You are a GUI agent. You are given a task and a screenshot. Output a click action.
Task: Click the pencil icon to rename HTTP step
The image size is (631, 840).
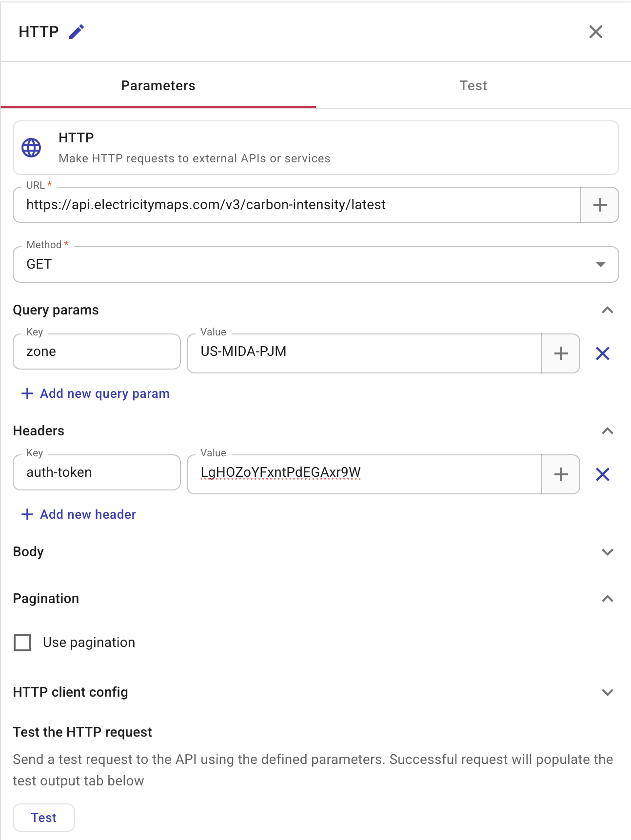pos(76,31)
